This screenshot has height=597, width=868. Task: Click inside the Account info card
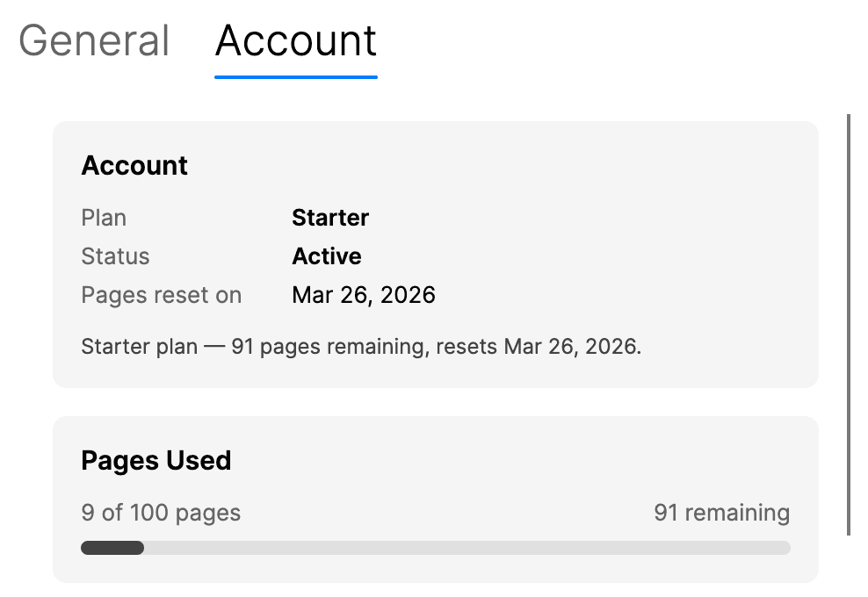(x=435, y=255)
